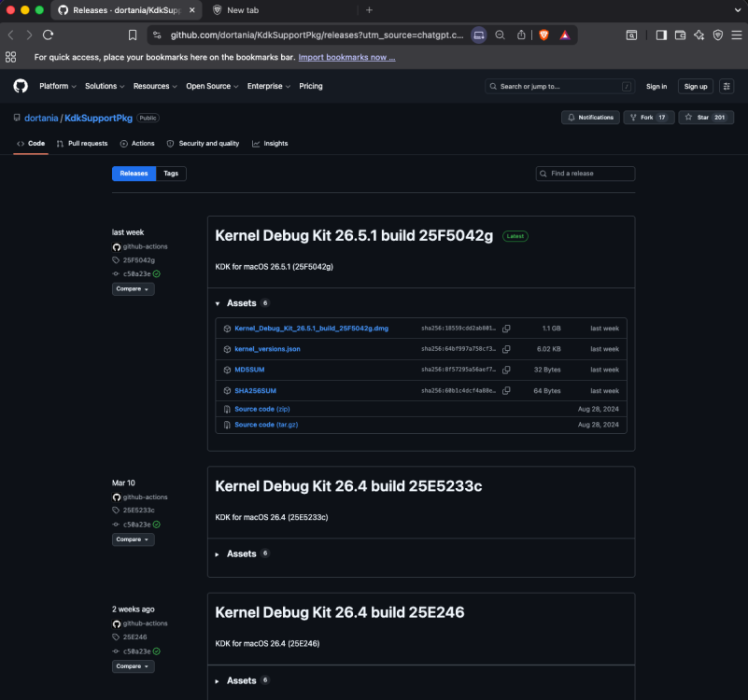Viewport: 748px width, 700px height.
Task: Expand the Resources navigation menu
Action: tap(155, 86)
